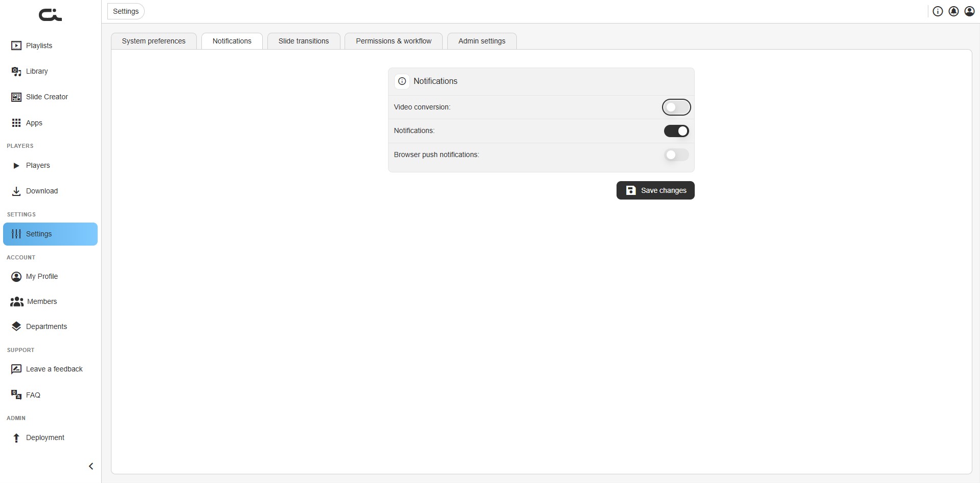Collapse the sidebar with the chevron
The height and width of the screenshot is (483, 980).
91,466
